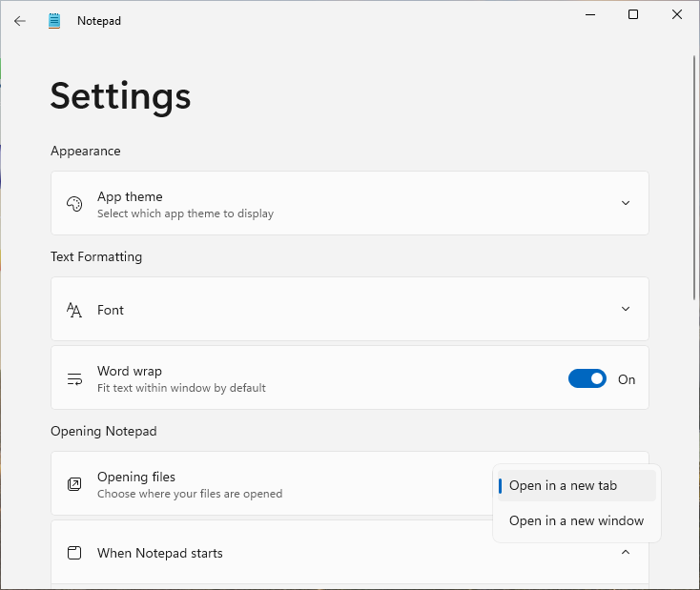The height and width of the screenshot is (590, 700).
Task: Minimize the Notepad window
Action: click(x=590, y=14)
